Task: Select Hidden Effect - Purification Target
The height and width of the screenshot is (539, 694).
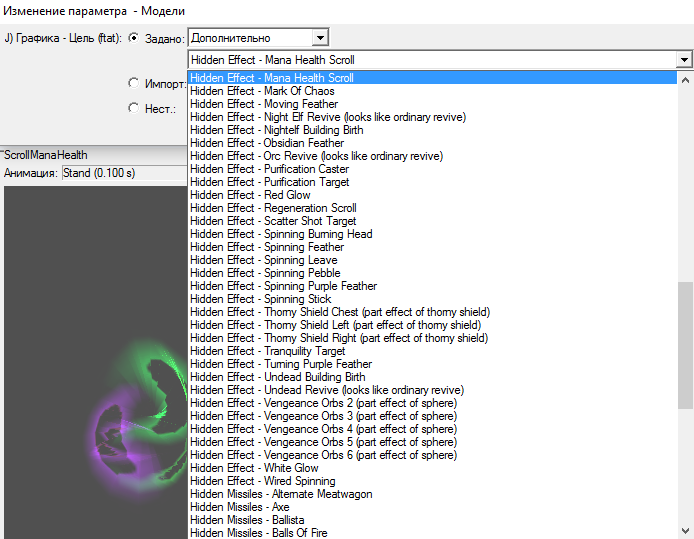Action: pyautogui.click(x=432, y=182)
